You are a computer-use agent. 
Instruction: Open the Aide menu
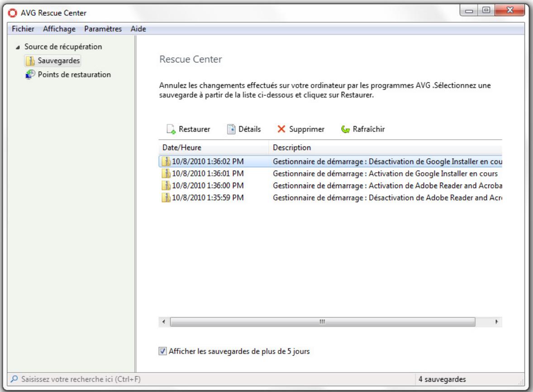tap(138, 29)
